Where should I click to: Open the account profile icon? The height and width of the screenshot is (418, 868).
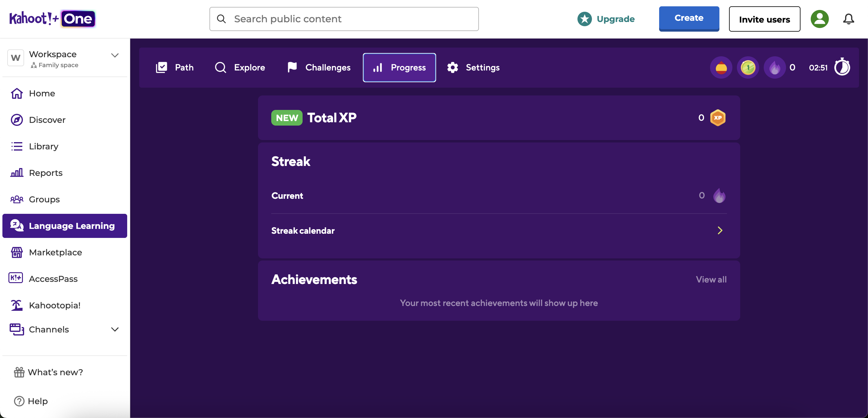pos(820,19)
